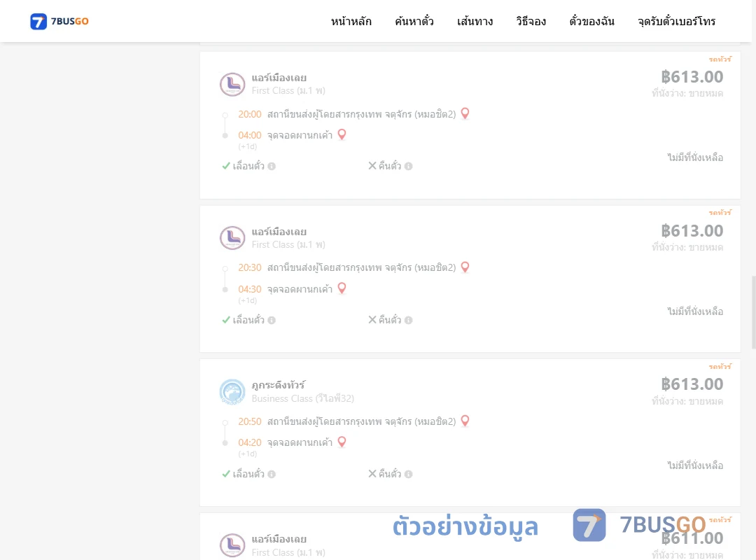Click the 04:00 arrival time
756x560 pixels.
(250, 136)
